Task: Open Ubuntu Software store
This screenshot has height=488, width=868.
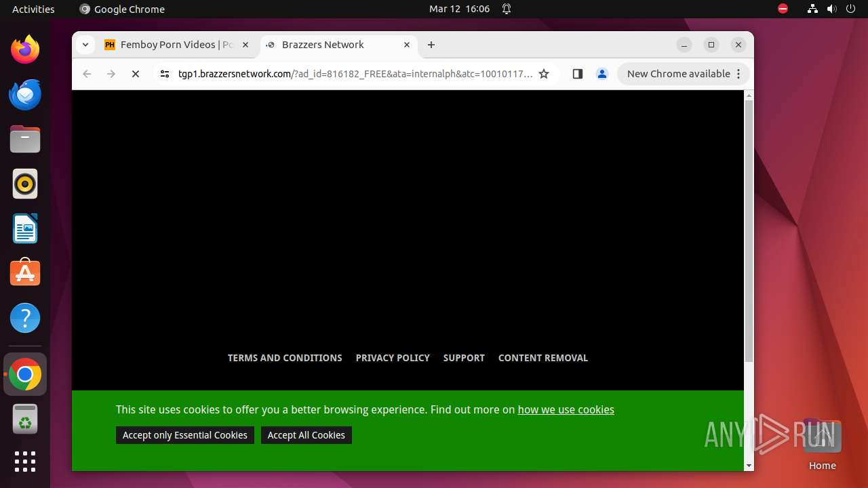Action: (x=25, y=273)
